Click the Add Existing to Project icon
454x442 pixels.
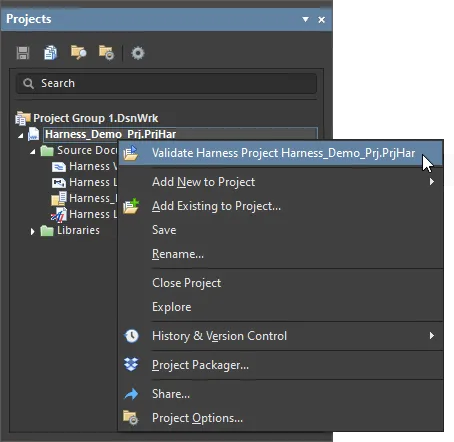(131, 206)
